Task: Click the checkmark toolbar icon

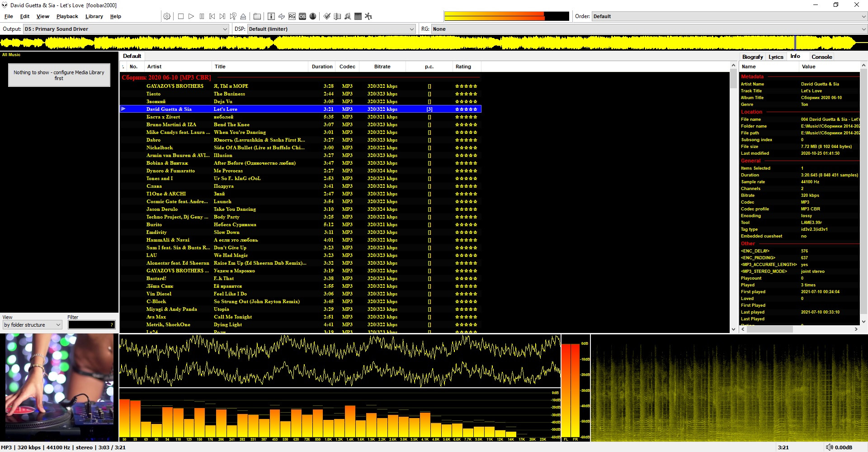Action: (327, 16)
